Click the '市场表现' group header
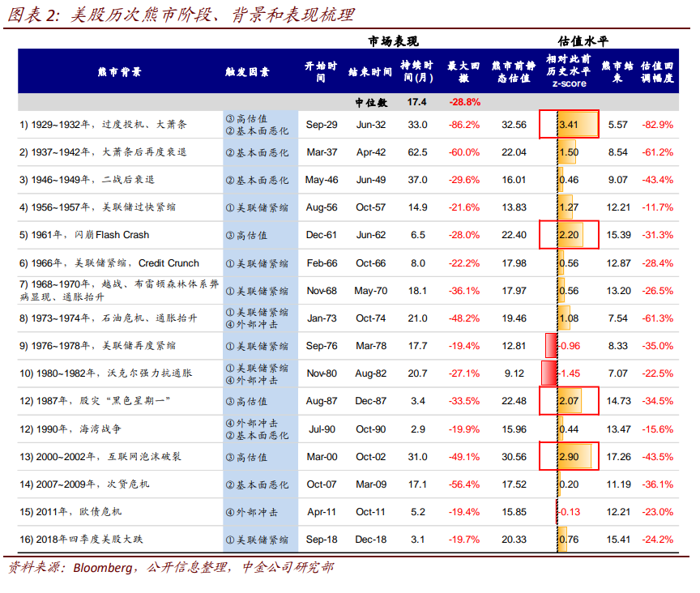 [x=393, y=41]
